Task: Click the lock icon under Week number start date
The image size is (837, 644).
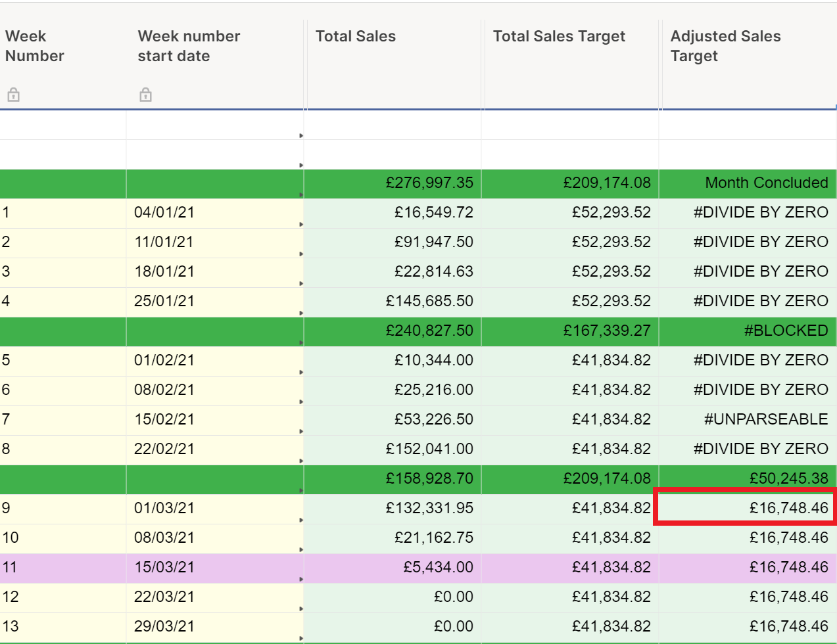Action: [x=145, y=95]
